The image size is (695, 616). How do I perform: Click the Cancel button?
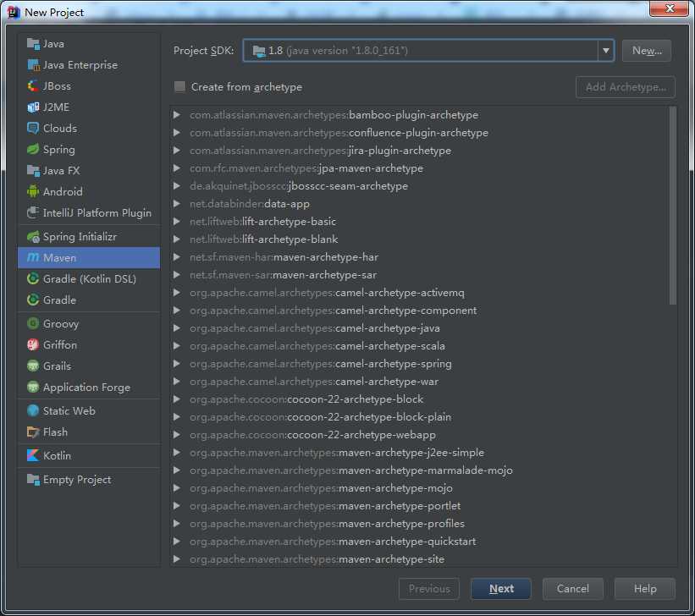click(572, 589)
